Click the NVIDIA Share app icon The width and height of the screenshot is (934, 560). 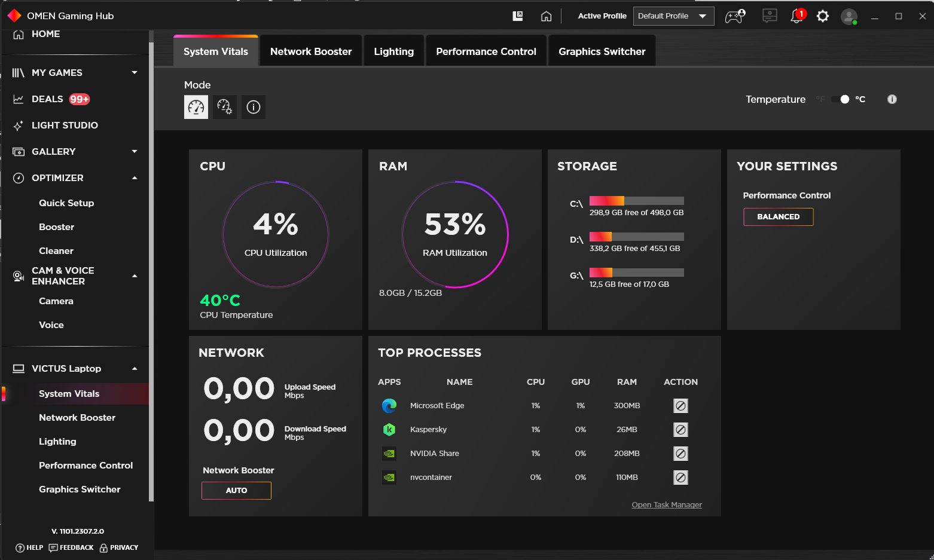[389, 454]
